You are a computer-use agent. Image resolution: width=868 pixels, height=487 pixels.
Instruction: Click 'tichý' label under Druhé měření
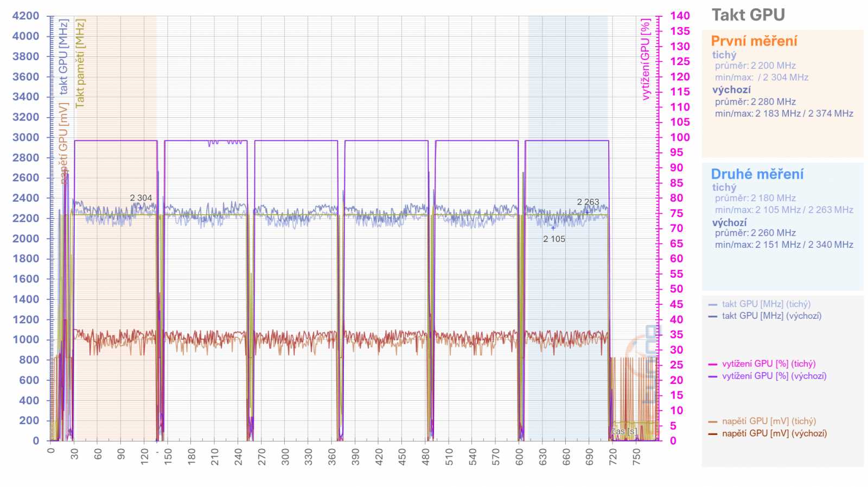pyautogui.click(x=724, y=188)
